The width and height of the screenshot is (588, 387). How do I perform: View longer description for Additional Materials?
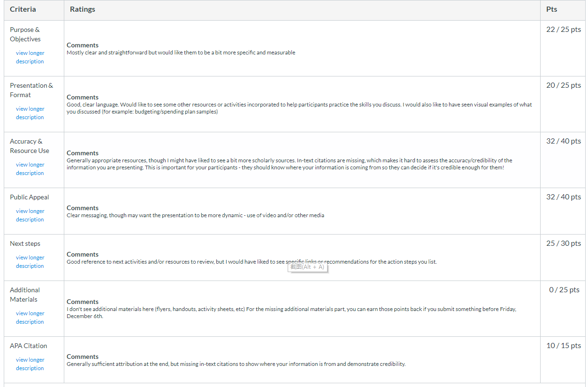click(30, 318)
